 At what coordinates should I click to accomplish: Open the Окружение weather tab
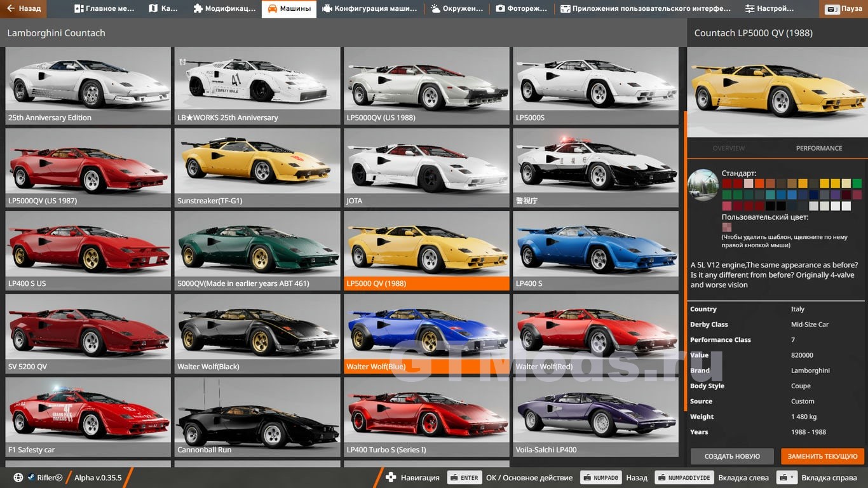(457, 9)
